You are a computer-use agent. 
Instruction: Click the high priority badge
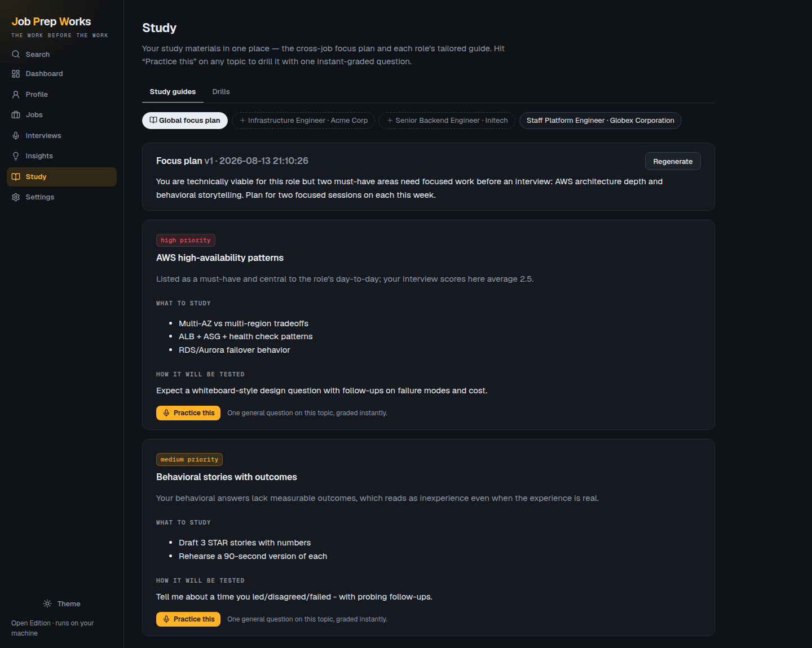(186, 241)
